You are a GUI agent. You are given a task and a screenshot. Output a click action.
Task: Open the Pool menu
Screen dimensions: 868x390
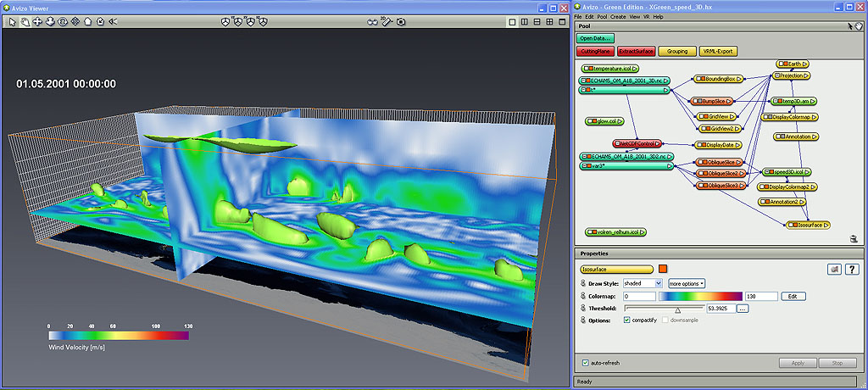602,16
